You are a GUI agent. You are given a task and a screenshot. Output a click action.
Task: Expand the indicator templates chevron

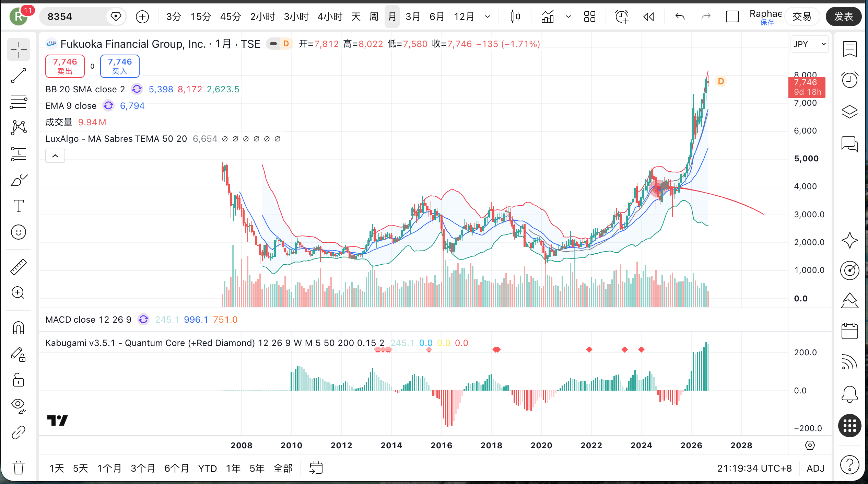[x=568, y=16]
